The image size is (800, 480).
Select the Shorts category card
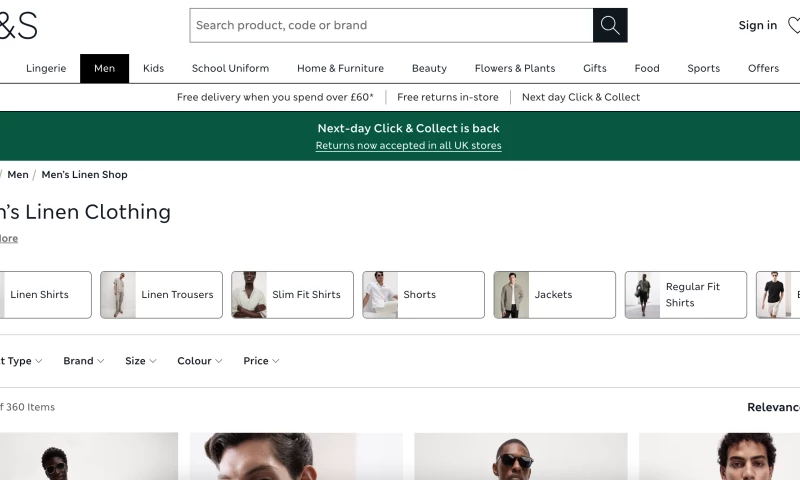coord(423,295)
